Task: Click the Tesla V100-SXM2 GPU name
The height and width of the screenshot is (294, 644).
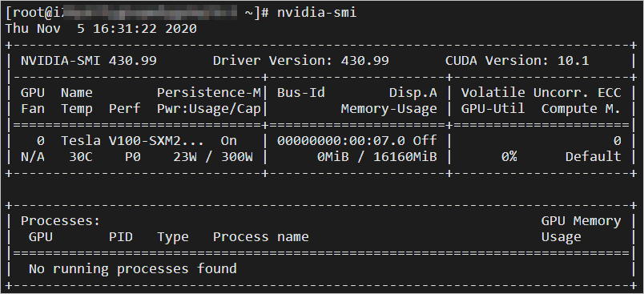Action: [x=132, y=141]
